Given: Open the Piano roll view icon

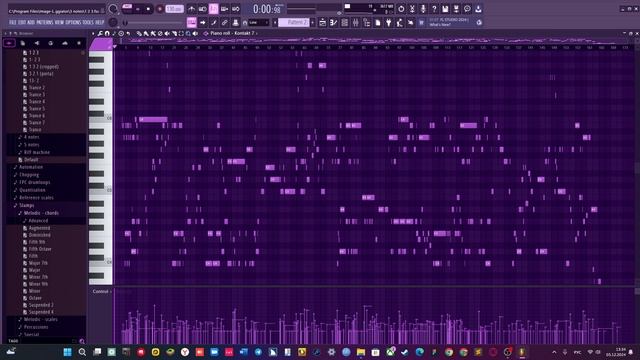Looking at the screenshot, I should [333, 22].
